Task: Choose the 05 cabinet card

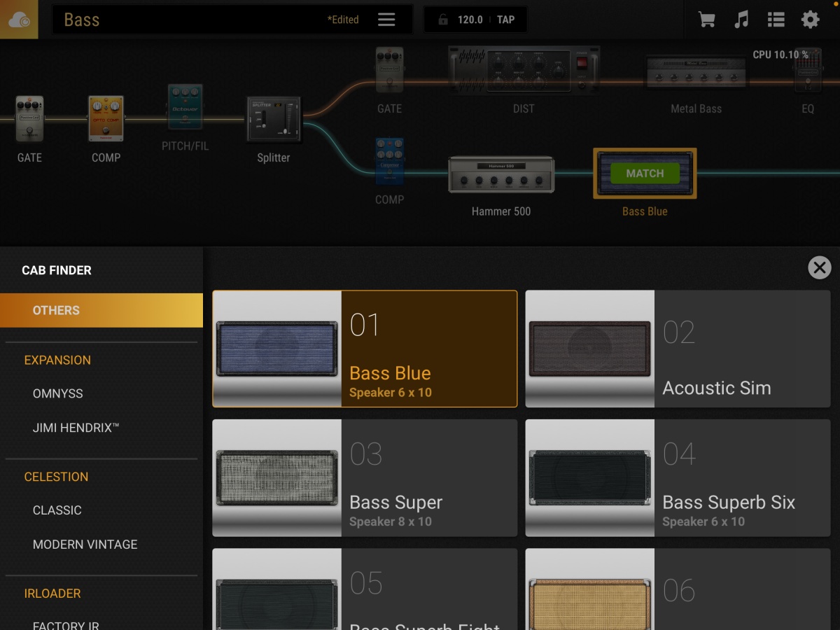Action: click(365, 589)
